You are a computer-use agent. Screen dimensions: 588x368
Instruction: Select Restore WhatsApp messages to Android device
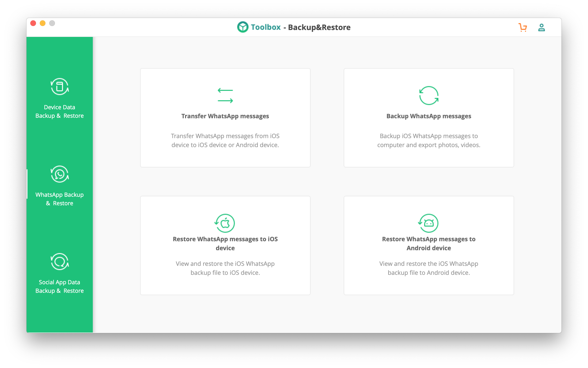click(429, 243)
